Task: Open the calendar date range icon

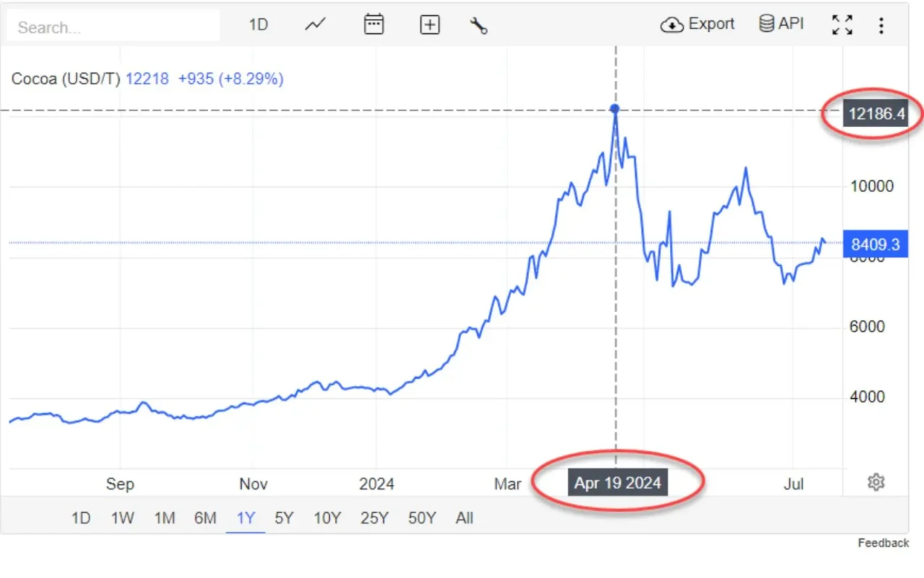Action: click(373, 24)
